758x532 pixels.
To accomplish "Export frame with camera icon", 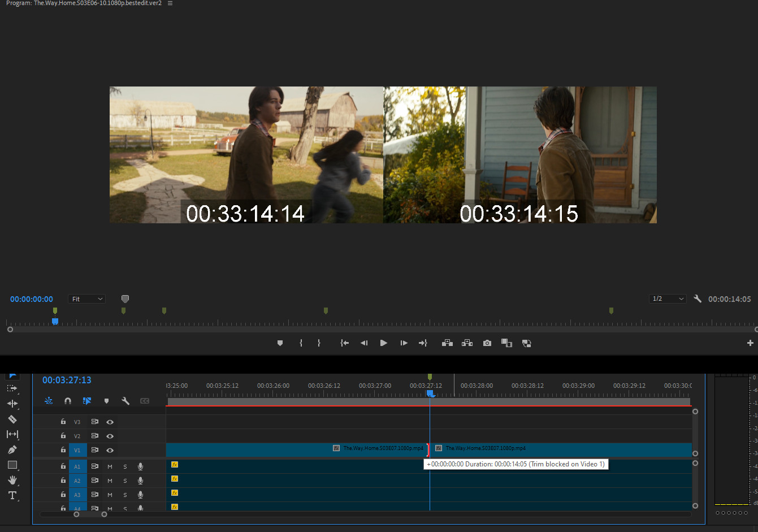I will coord(487,343).
